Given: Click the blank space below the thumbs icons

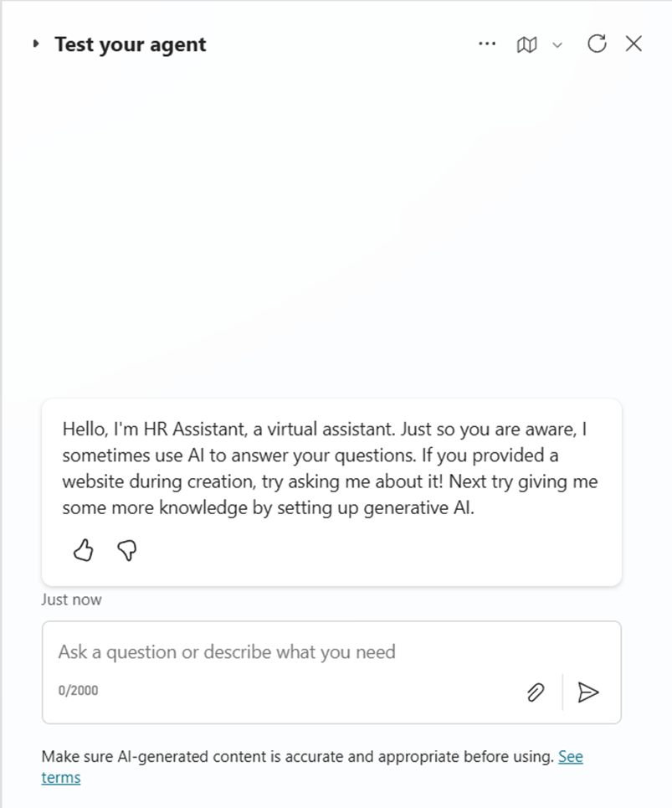Looking at the screenshot, I should coord(335,574).
